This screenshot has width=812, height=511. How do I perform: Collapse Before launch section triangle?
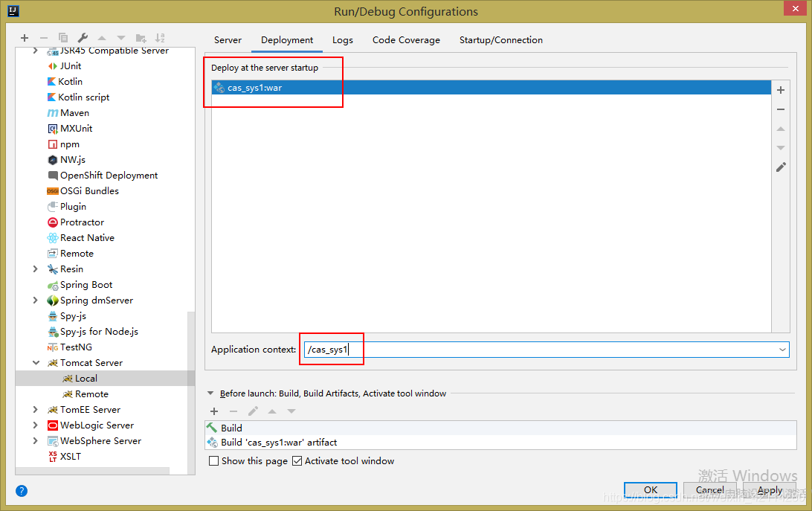tap(210, 393)
